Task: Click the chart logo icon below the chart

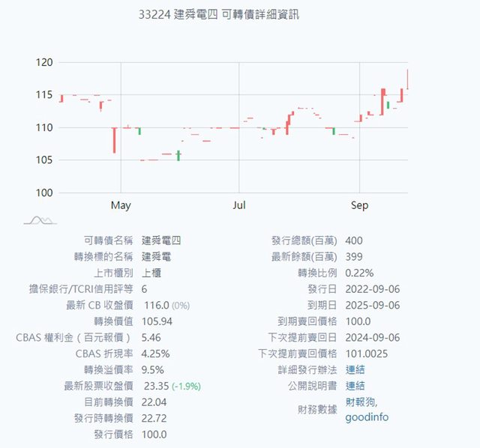Action: click(x=40, y=220)
